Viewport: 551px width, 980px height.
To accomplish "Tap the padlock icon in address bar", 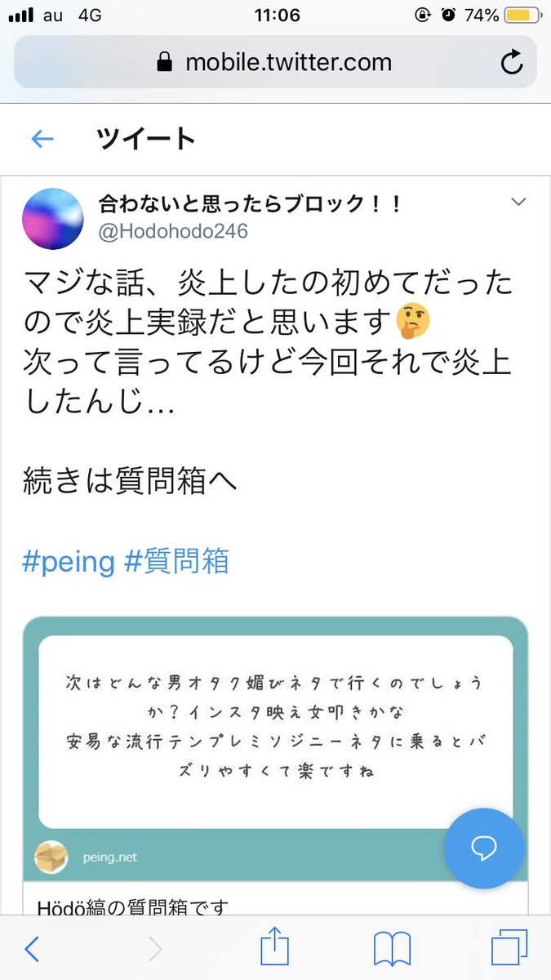I will click(x=165, y=62).
